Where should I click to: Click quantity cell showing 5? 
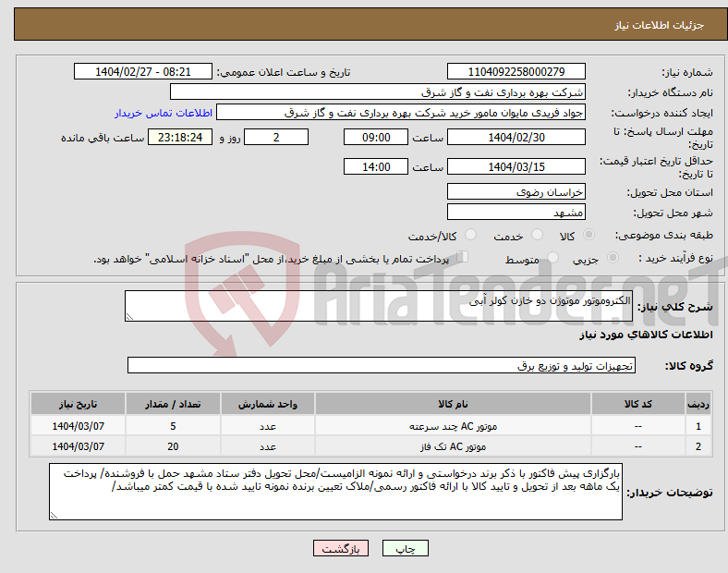coord(173,426)
